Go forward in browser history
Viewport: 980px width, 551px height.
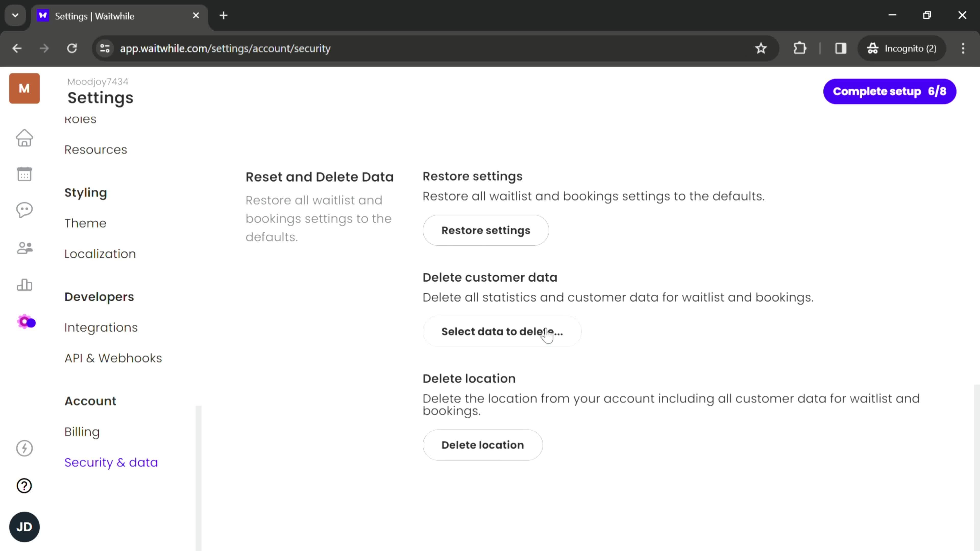44,48
